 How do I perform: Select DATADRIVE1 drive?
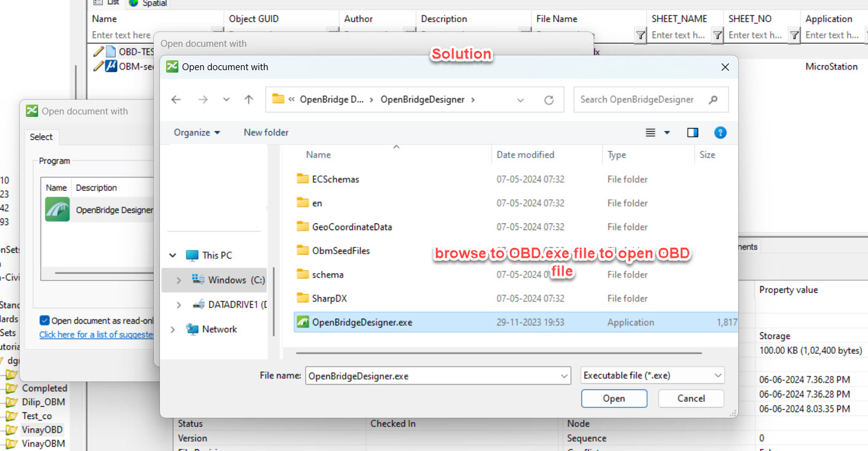tap(229, 305)
